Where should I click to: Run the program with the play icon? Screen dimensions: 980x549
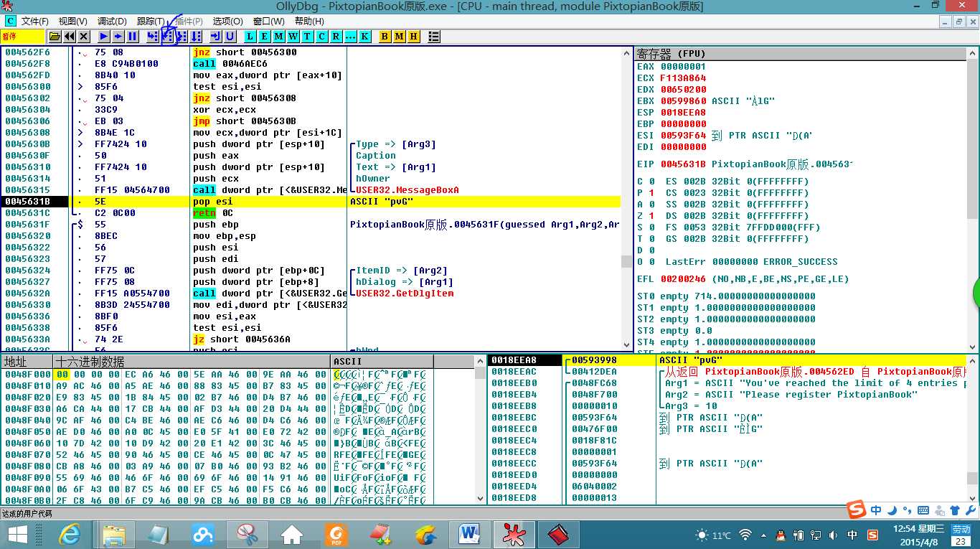pos(104,36)
